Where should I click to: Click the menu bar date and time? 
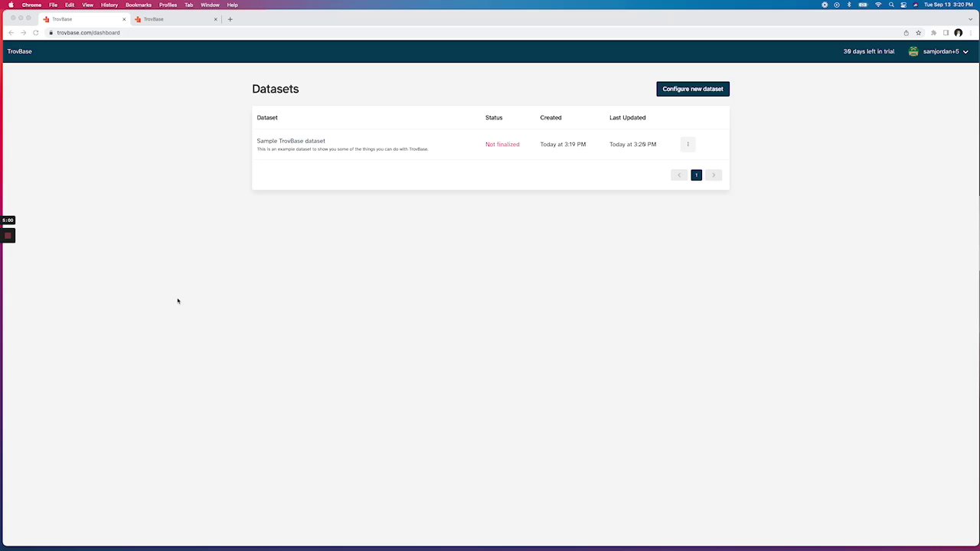point(949,5)
